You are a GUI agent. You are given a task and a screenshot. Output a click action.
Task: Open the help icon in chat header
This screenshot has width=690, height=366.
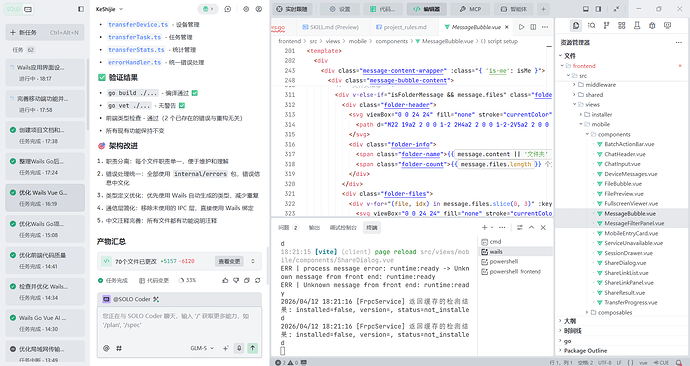pyautogui.click(x=259, y=9)
